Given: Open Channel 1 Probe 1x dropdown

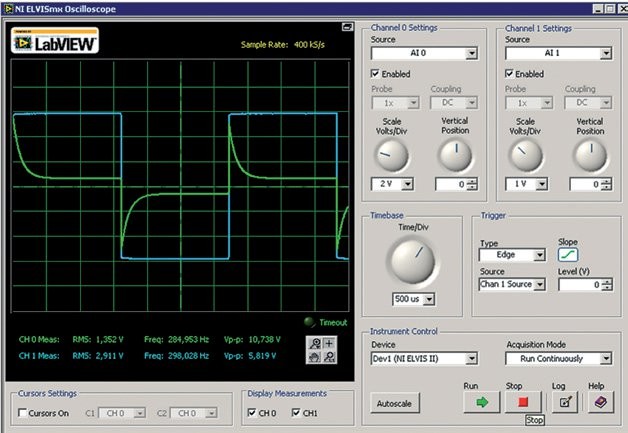Looking at the screenshot, I should pyautogui.click(x=529, y=103).
